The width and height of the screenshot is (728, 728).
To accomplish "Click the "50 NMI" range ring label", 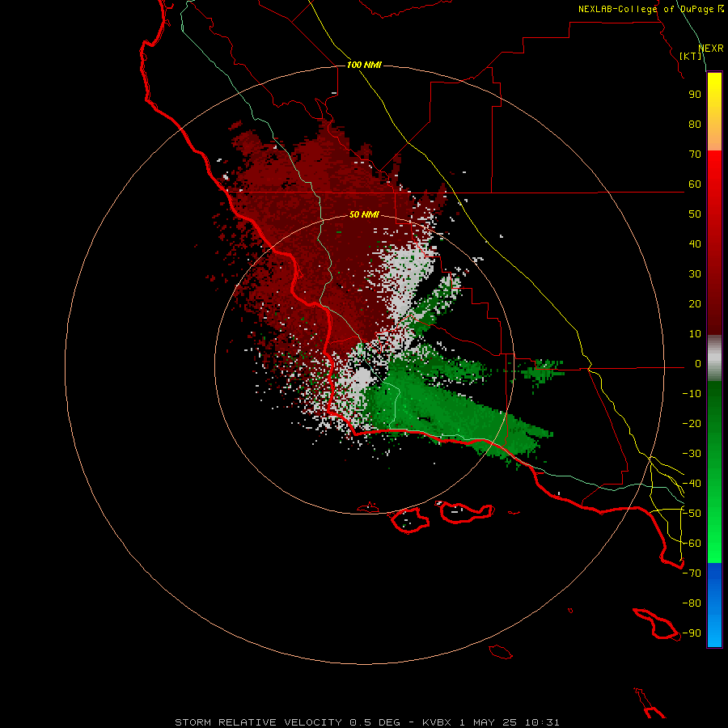I will point(364,214).
